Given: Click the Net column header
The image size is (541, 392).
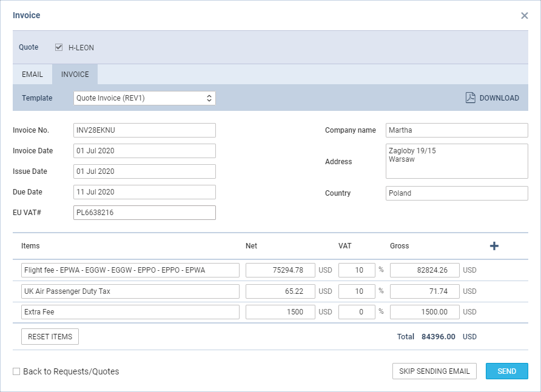Looking at the screenshot, I should pos(251,246).
